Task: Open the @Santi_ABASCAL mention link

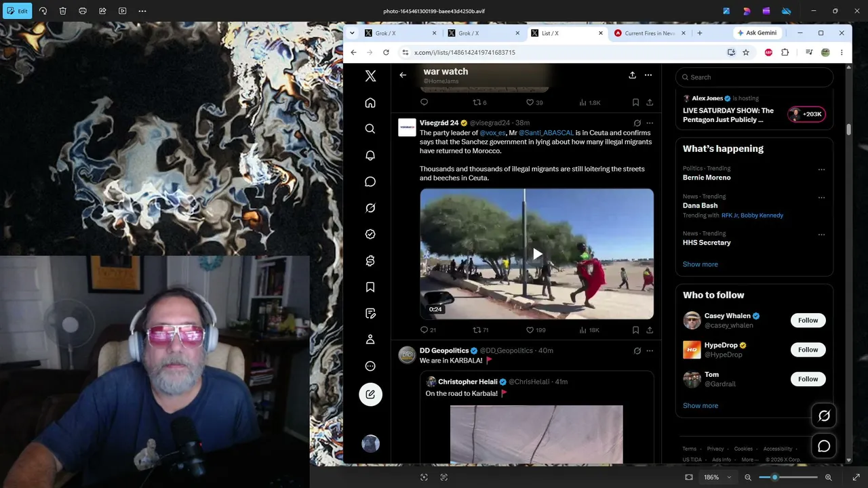Action: pyautogui.click(x=546, y=133)
